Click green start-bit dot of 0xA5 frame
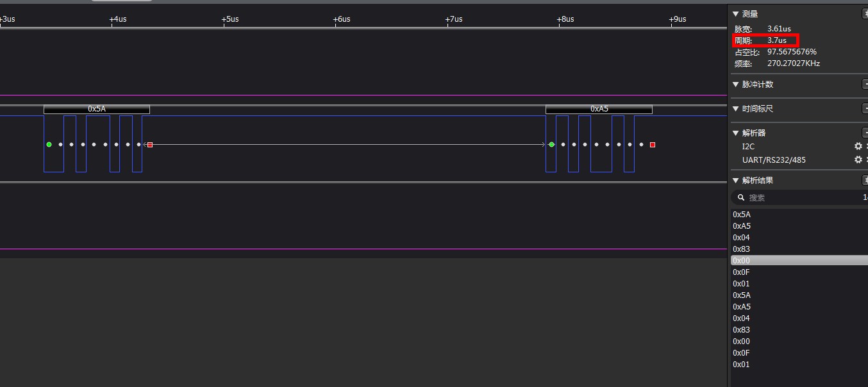The width and height of the screenshot is (868, 387). click(551, 145)
